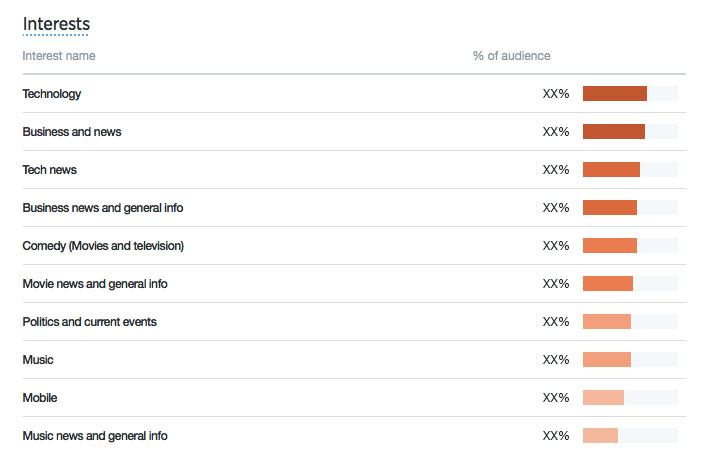712x464 pixels.
Task: Click Music news and general info
Action: tap(95, 436)
